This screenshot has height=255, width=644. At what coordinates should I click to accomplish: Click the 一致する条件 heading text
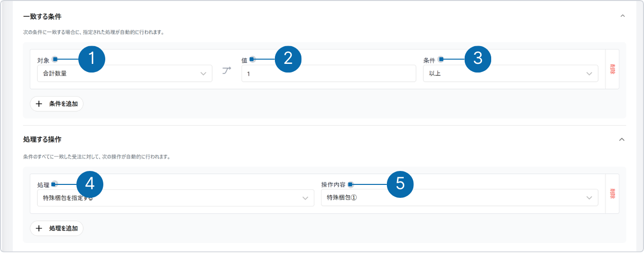coord(42,16)
